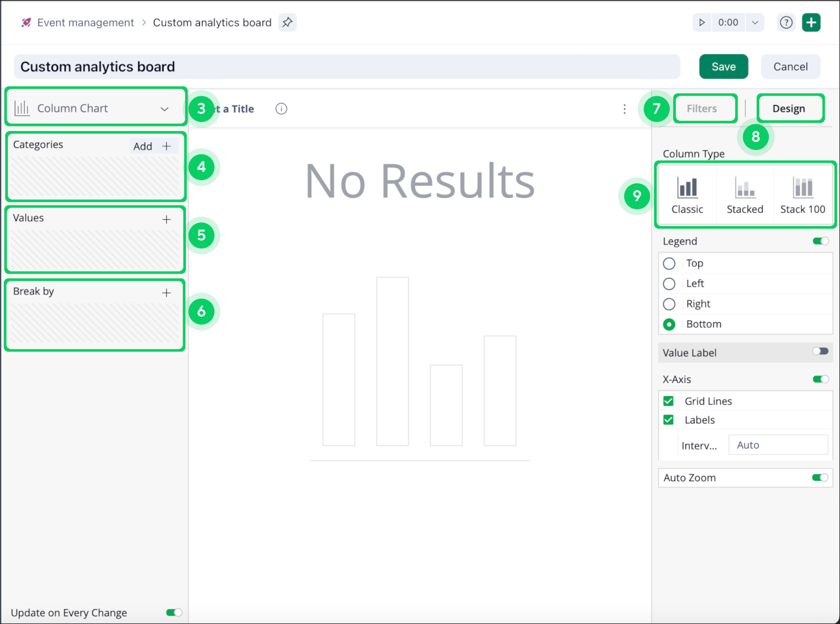Pick the Stack 100 column type

coord(802,195)
